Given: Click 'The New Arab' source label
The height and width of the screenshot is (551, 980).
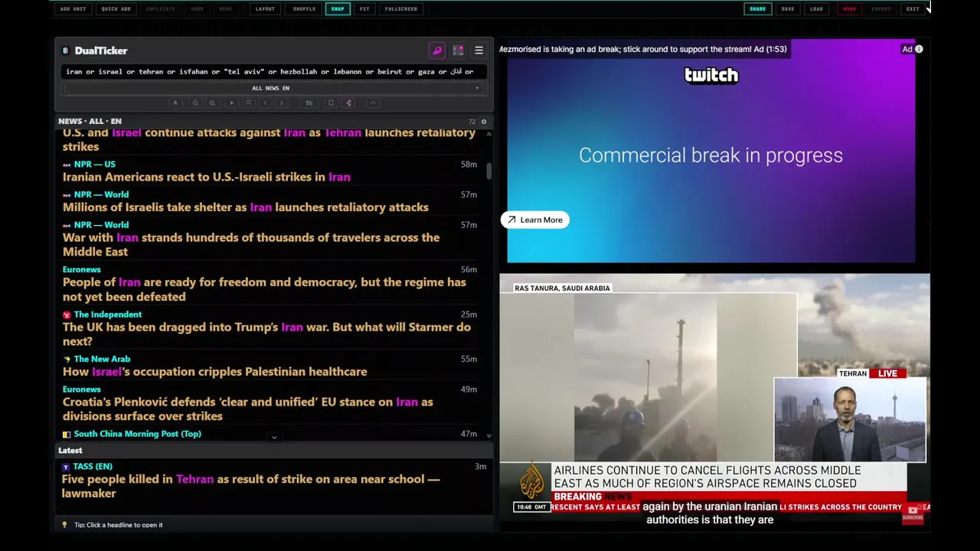Looking at the screenshot, I should pos(102,359).
